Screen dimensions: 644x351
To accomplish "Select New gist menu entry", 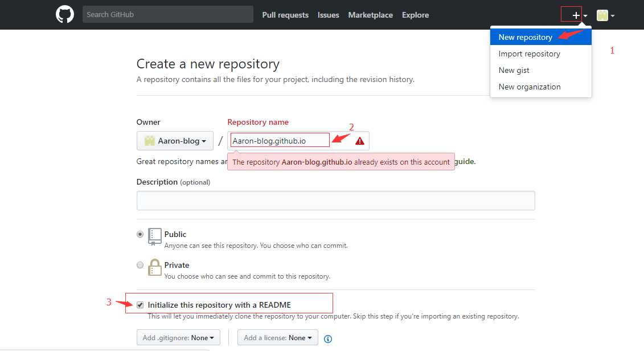I will 540,70.
